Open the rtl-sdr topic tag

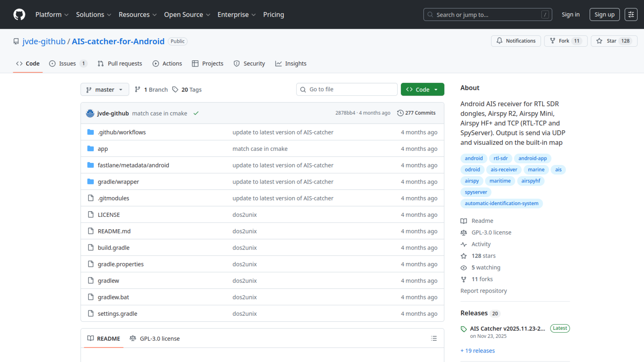[x=500, y=158]
